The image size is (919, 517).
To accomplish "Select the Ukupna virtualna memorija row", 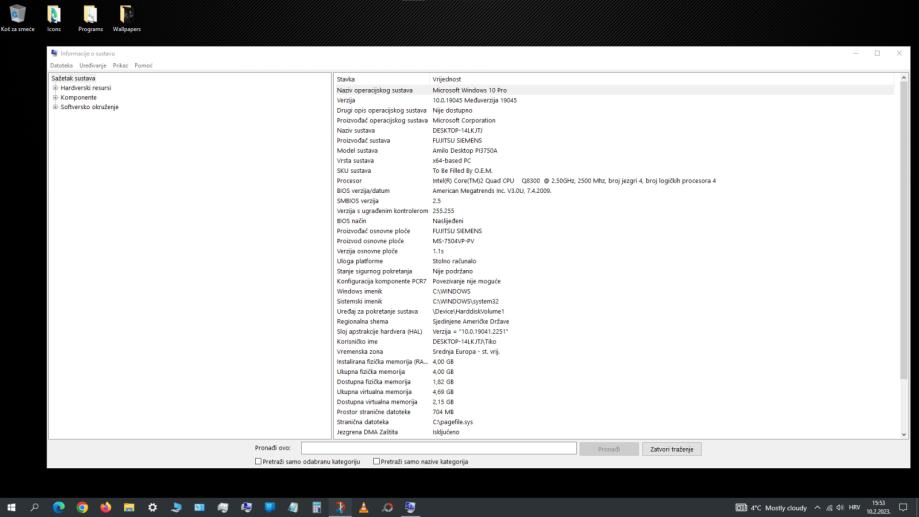I will (x=615, y=392).
